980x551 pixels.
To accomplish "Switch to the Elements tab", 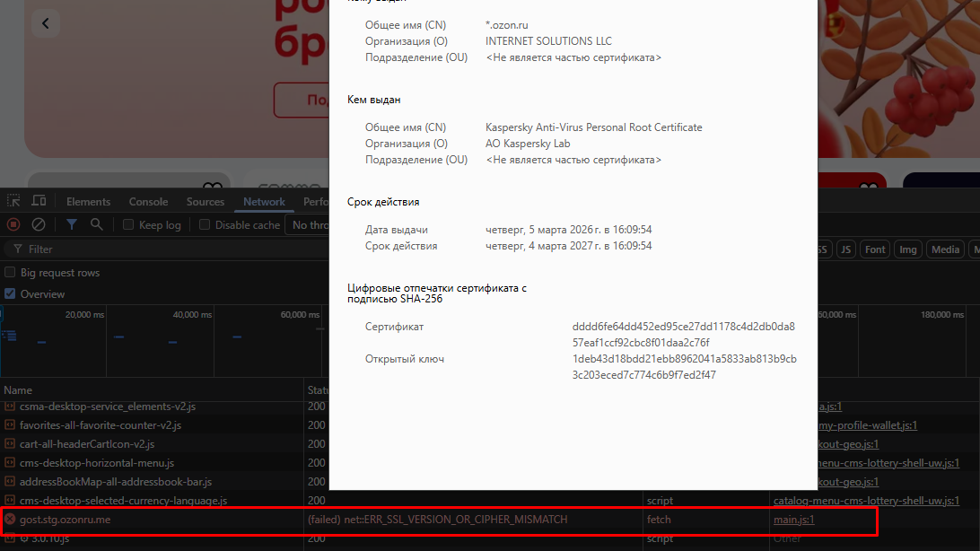I will click(88, 202).
